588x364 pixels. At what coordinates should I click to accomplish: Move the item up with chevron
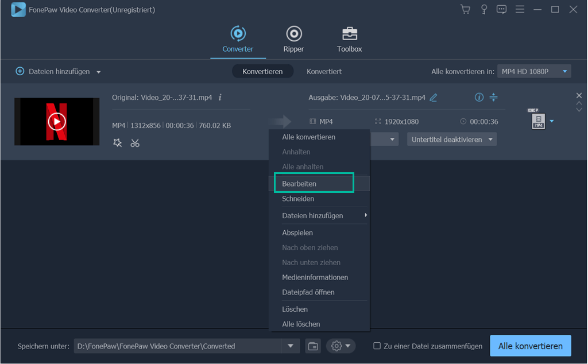(x=579, y=103)
